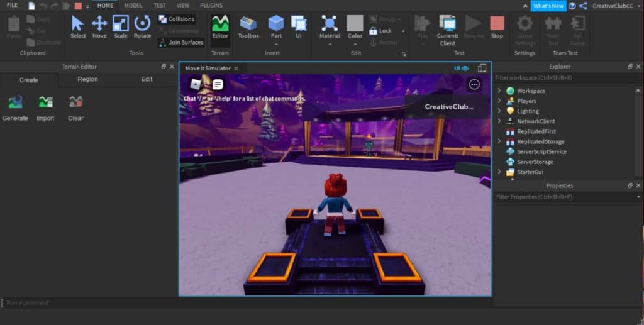Screen dimensions: 644x325
Task: Select ServerScriptService in Explorer
Action: 541,152
